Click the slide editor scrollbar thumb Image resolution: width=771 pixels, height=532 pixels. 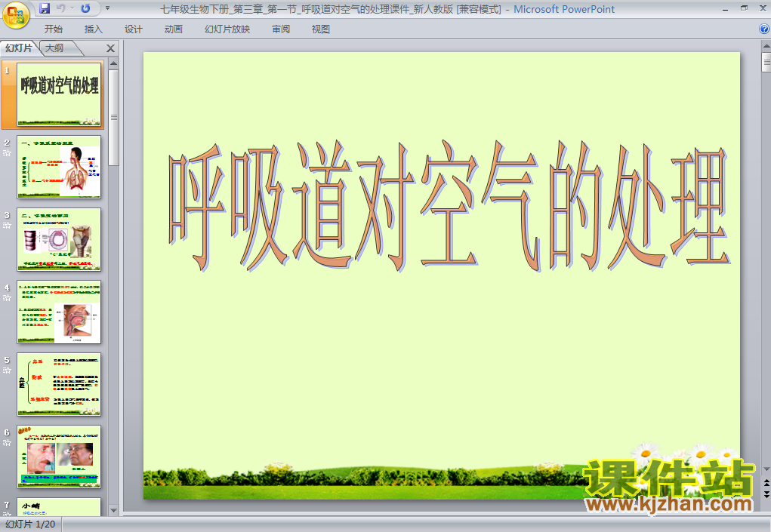point(766,63)
